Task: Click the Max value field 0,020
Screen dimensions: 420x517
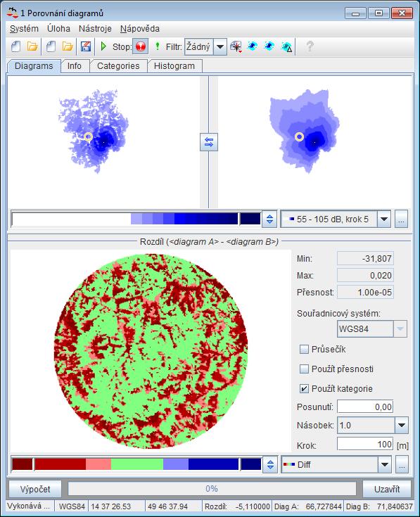Action: [x=365, y=275]
